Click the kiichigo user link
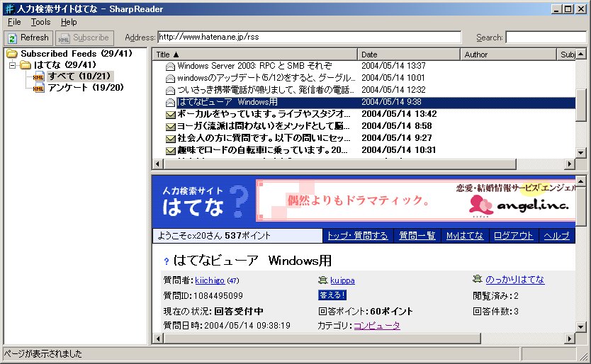Image resolution: width=591 pixels, height=364 pixels. pyautogui.click(x=210, y=280)
